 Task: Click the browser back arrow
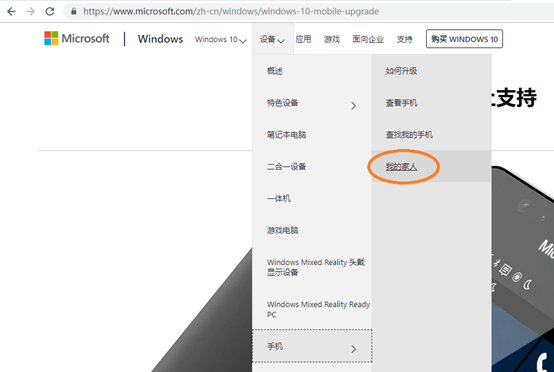11,12
